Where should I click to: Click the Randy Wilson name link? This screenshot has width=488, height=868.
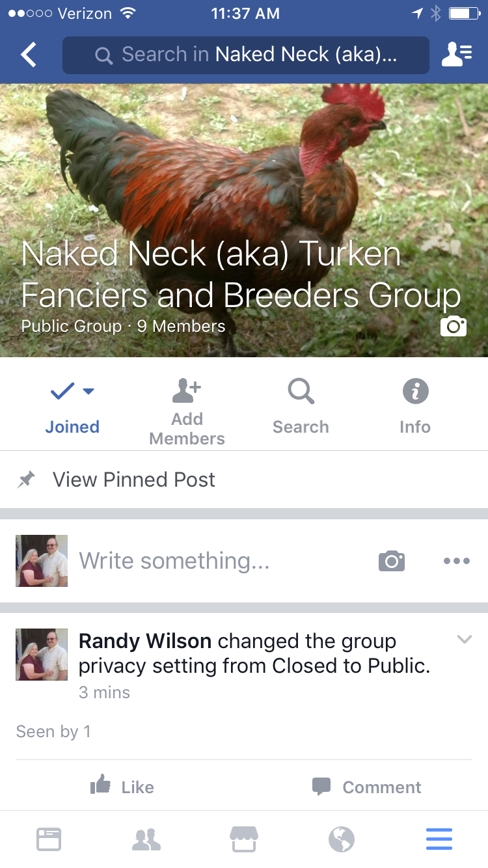coord(145,641)
